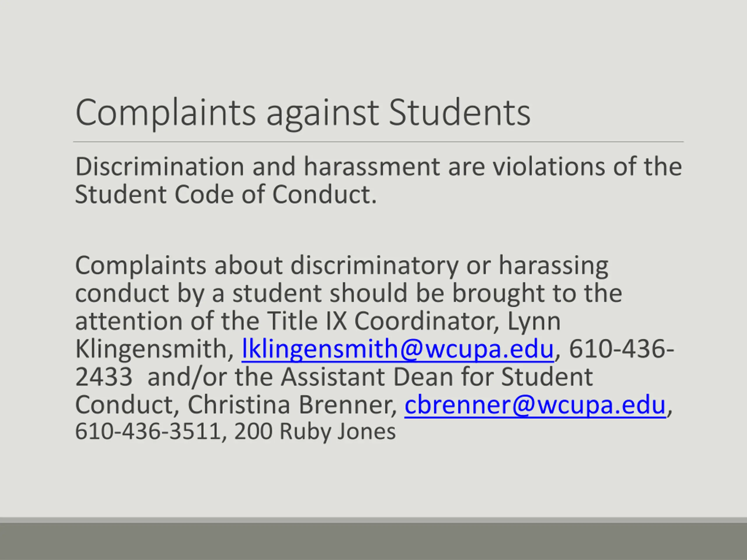The height and width of the screenshot is (560, 747).
Task: Click the word 'Lynn' in the body
Action: (534, 321)
